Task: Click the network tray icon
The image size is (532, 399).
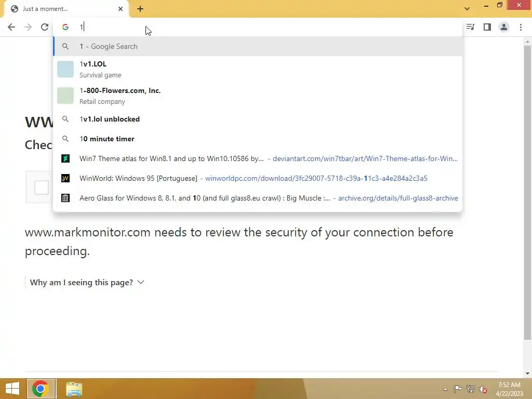Action: tap(471, 389)
